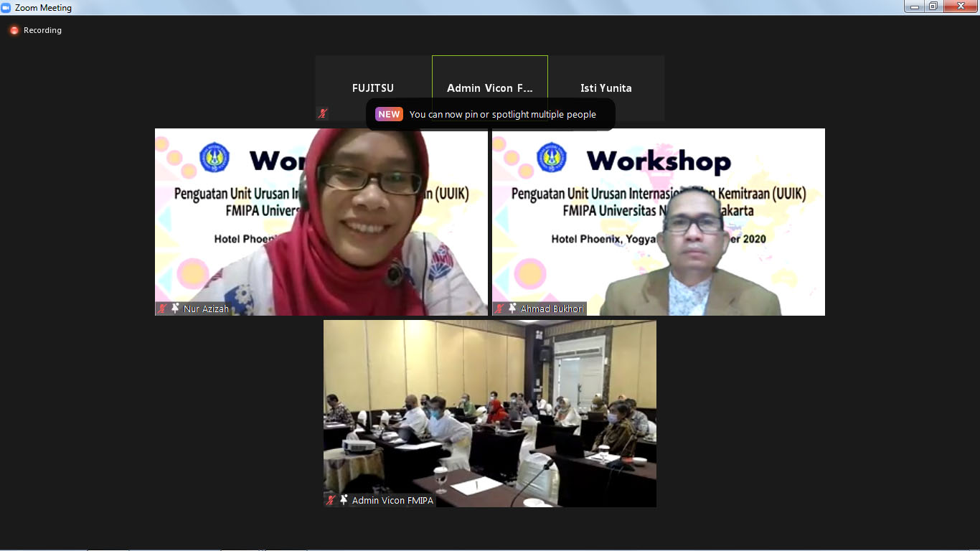Select the Isti Yunita participant thumbnail

[x=606, y=88]
